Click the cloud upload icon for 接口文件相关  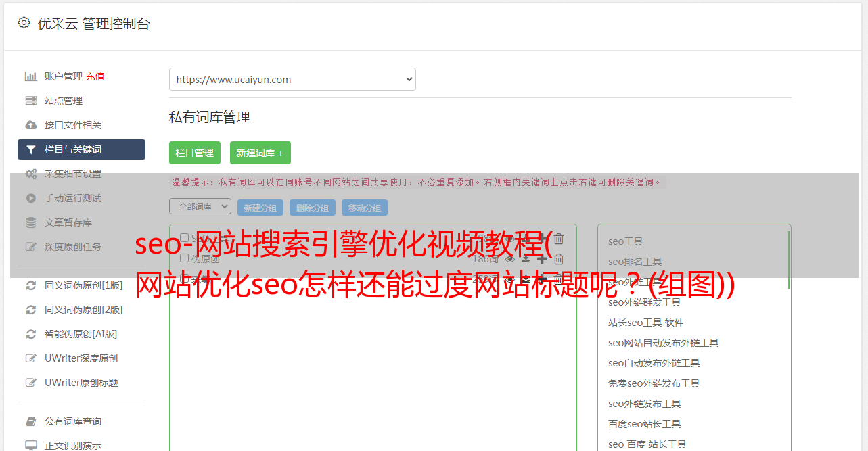point(31,125)
